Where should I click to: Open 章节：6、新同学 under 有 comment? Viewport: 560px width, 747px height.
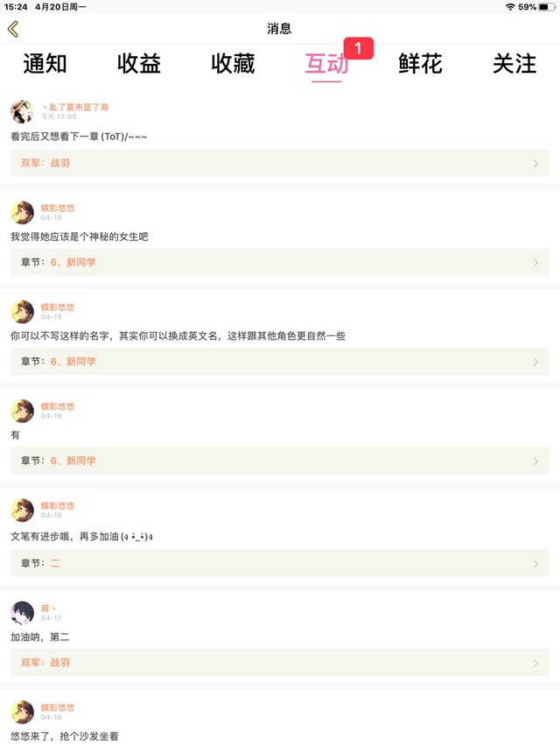click(x=280, y=461)
